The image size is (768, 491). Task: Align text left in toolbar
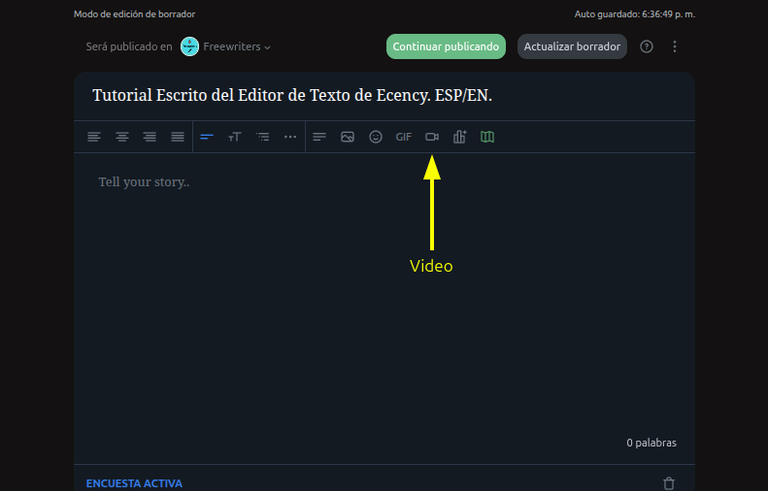(x=94, y=137)
